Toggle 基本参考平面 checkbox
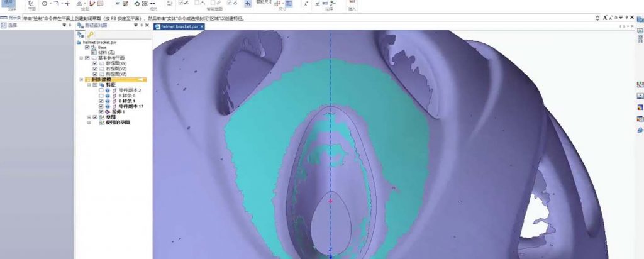644x259 pixels. (x=87, y=58)
